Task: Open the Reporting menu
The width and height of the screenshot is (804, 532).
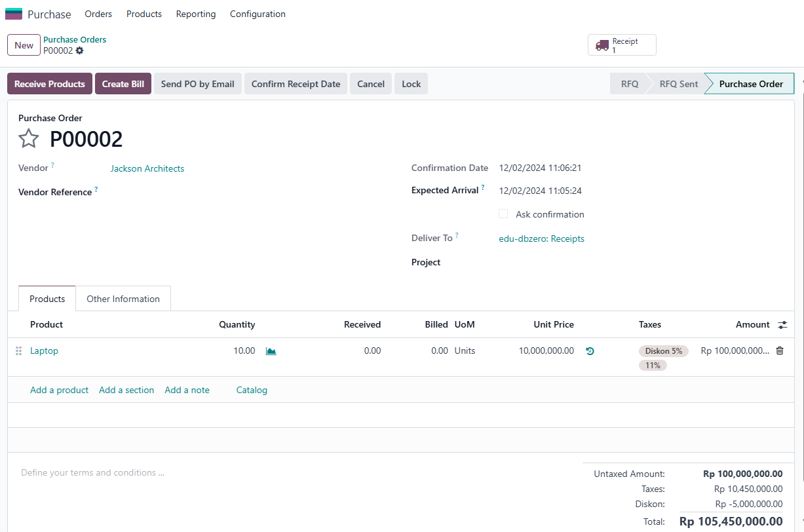Action: coord(196,14)
